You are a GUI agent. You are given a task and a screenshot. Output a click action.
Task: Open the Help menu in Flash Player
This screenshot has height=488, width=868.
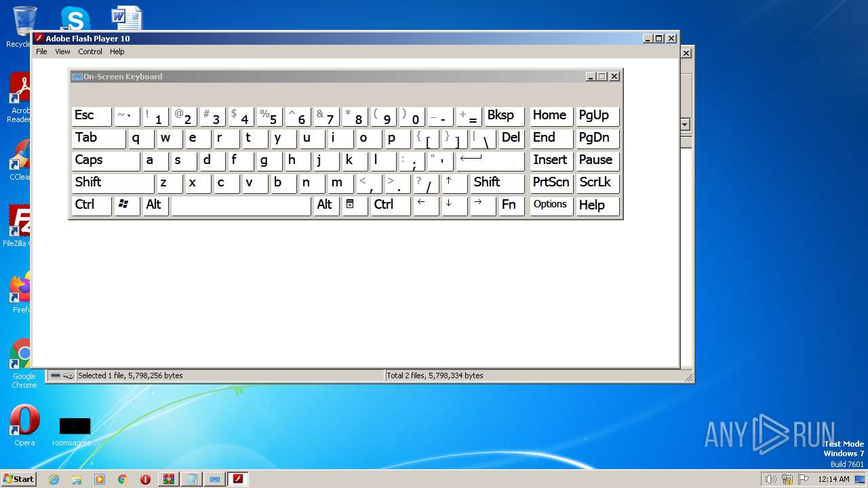pyautogui.click(x=117, y=52)
